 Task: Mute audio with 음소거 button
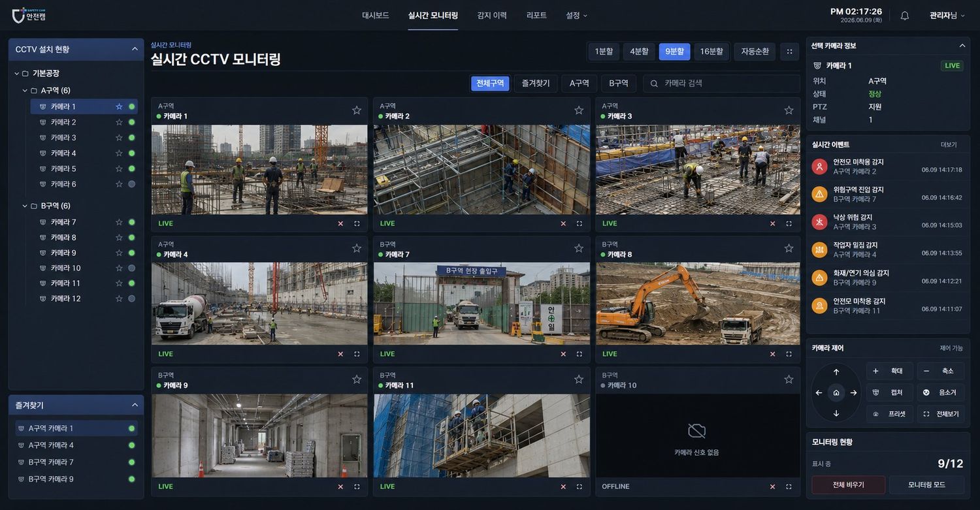(941, 392)
